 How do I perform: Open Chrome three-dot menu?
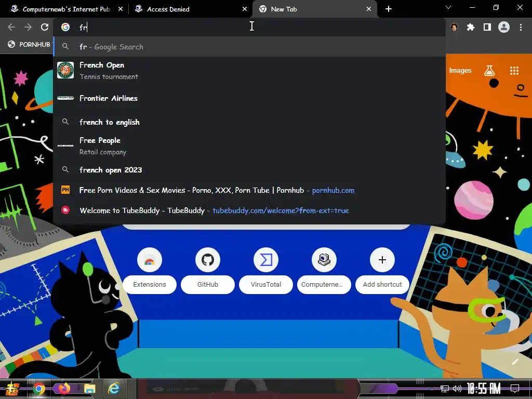(521, 27)
